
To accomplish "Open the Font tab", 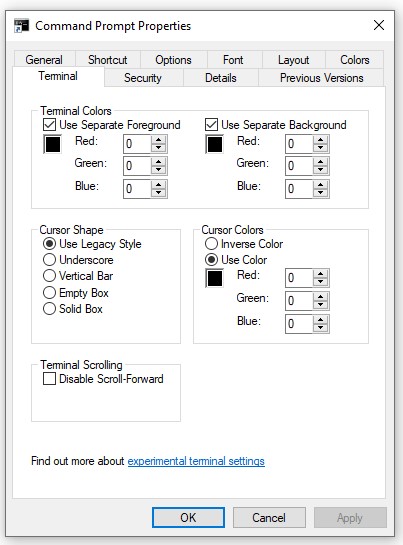I will 233,60.
